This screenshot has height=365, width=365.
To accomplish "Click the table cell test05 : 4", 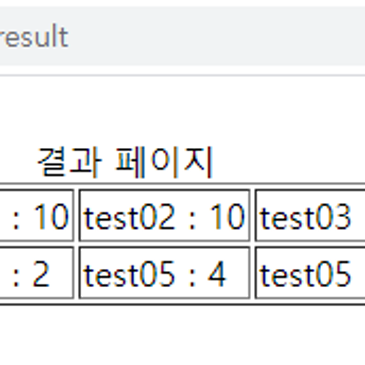I will coord(164,273).
